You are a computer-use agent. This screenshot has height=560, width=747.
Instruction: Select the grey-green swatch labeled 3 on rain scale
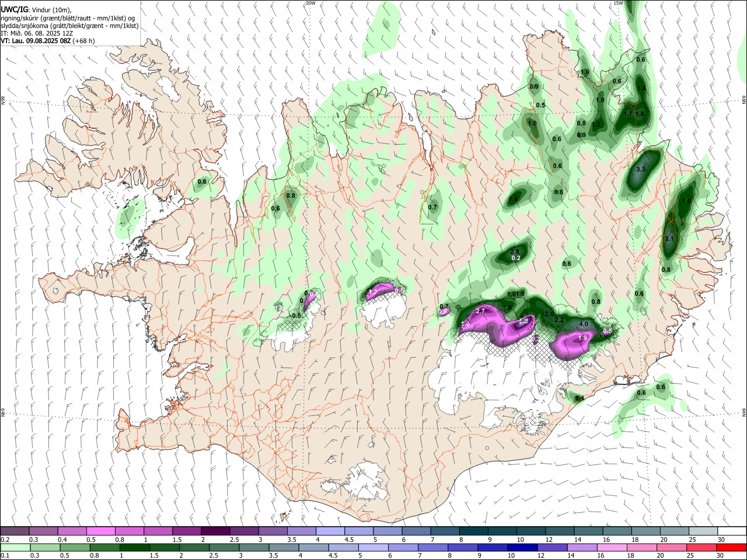coord(254,548)
